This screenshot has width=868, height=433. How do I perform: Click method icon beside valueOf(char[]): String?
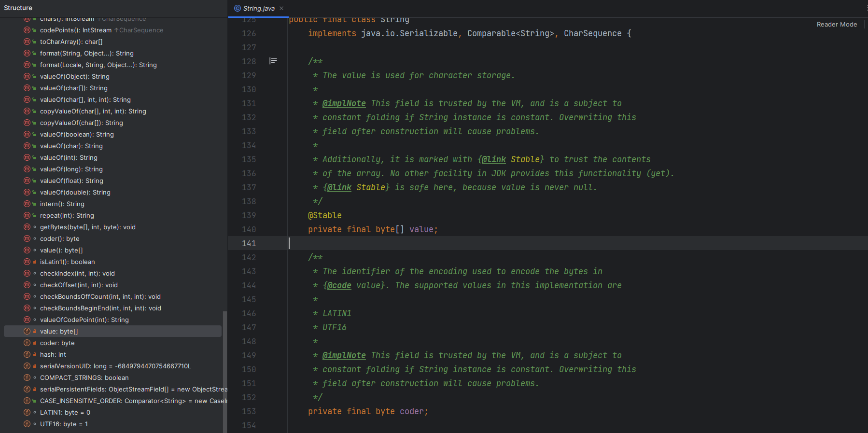27,88
